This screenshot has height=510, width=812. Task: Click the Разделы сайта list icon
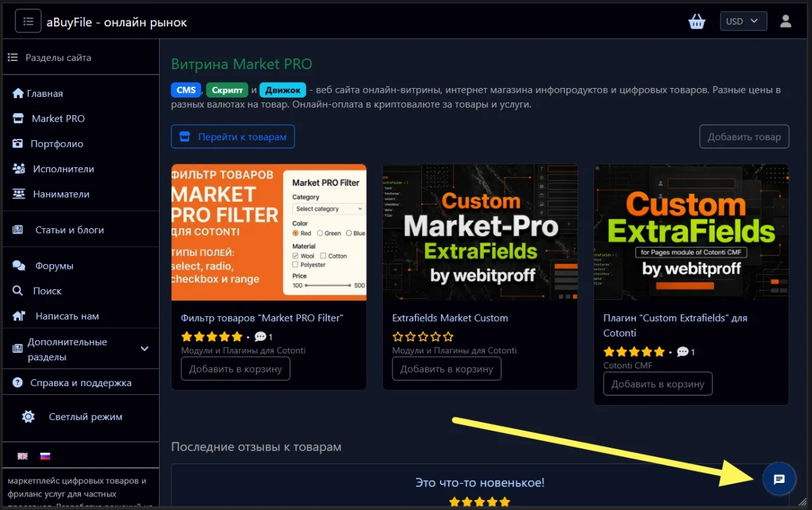point(13,58)
